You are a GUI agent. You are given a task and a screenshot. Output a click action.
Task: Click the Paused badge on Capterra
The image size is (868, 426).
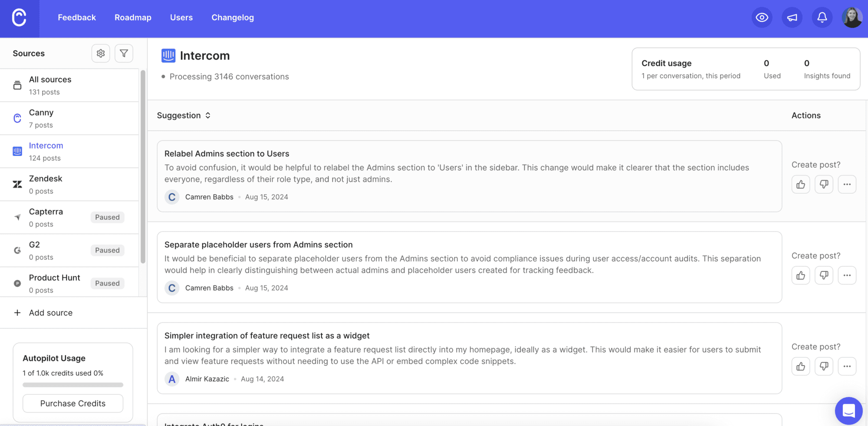pos(107,217)
